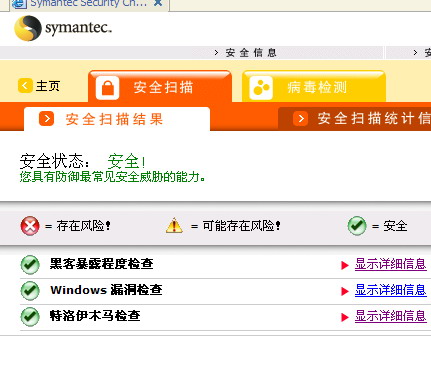This screenshot has height=384, width=431.
Task: Select the Symantec Security Check browser tab
Action: [x=89, y=4]
